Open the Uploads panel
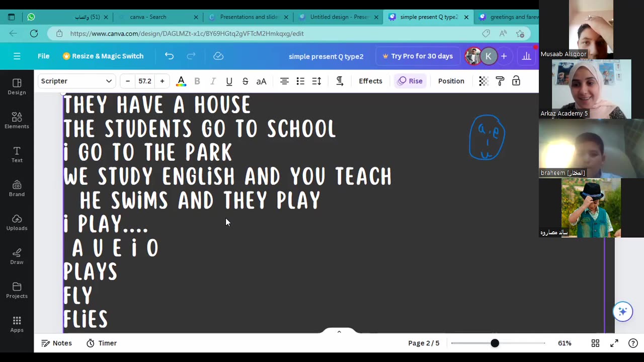This screenshot has height=362, width=644. (17, 222)
